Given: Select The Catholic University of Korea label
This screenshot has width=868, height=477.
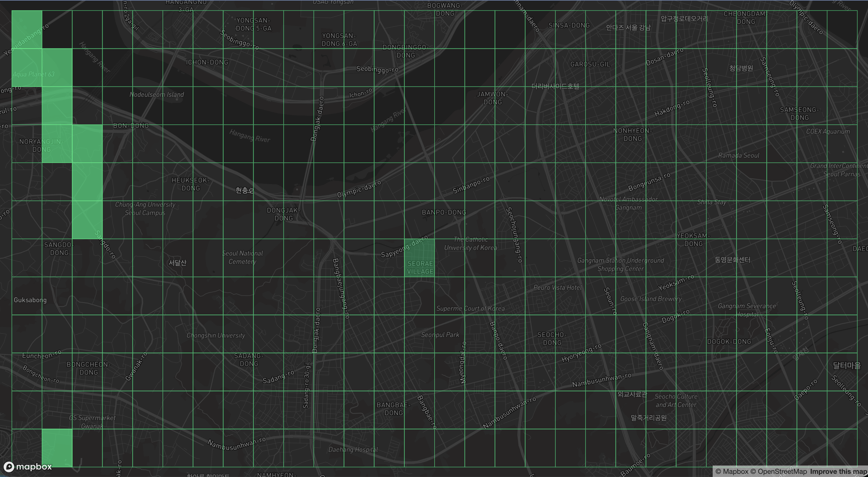Looking at the screenshot, I should coord(470,244).
